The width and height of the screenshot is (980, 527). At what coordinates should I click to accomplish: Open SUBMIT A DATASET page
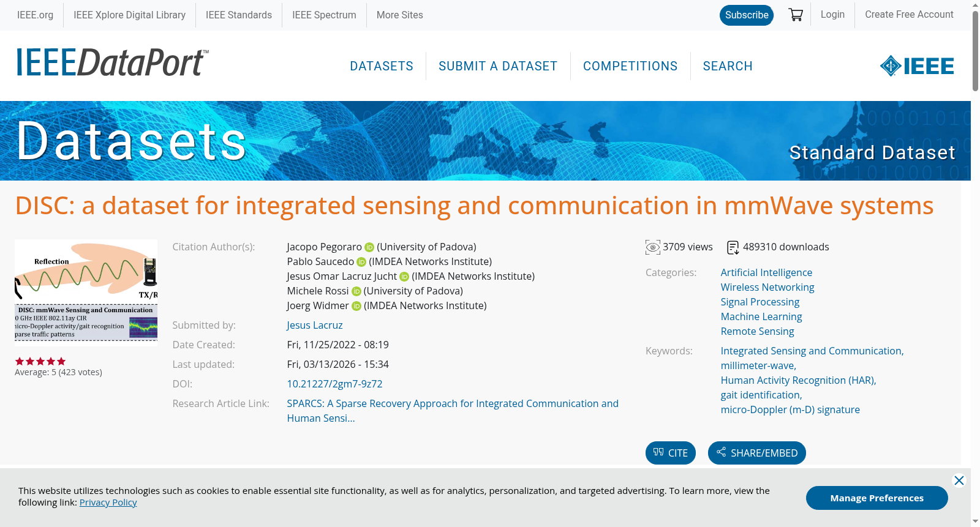[498, 66]
